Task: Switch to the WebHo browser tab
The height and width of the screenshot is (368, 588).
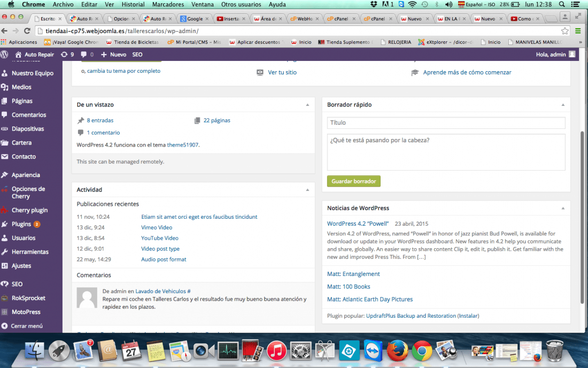Action: 305,18
